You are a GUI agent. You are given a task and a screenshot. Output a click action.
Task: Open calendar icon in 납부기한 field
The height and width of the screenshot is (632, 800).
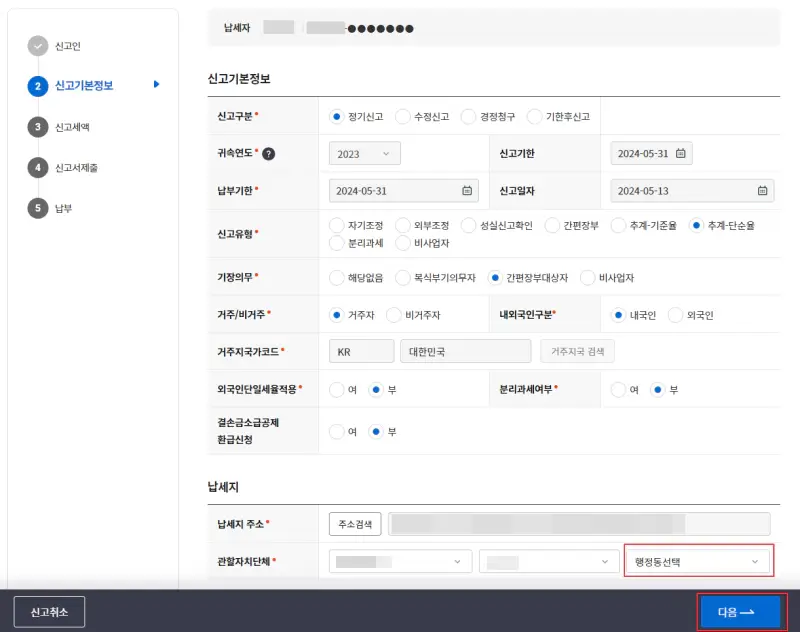coord(467,191)
